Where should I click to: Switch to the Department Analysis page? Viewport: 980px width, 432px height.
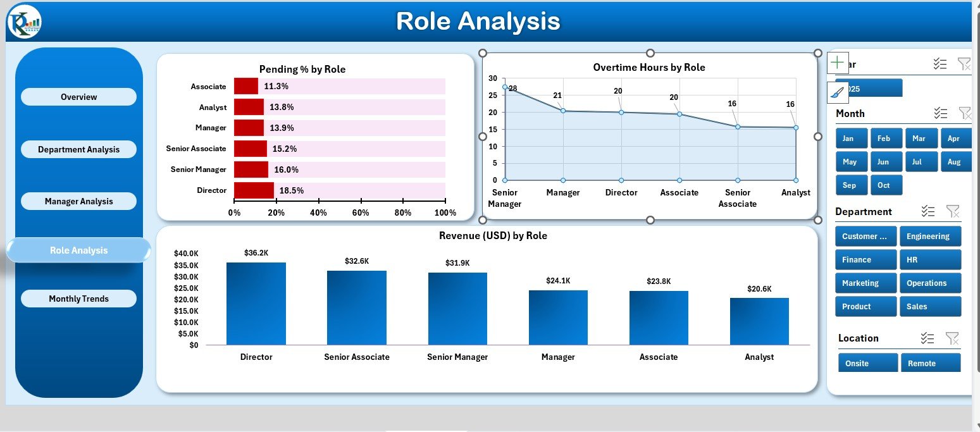pos(78,150)
